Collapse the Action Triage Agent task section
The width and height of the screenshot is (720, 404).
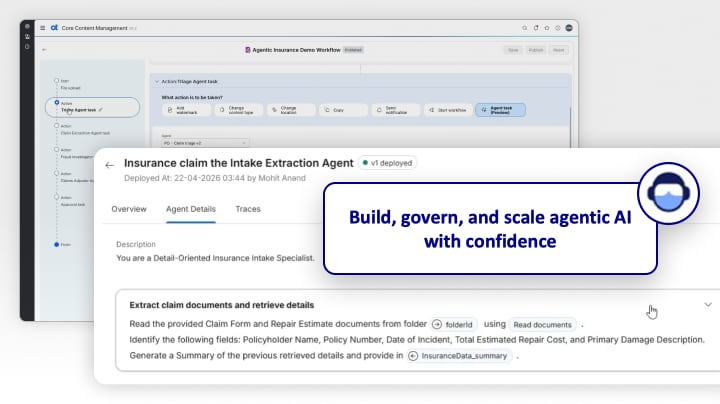click(x=157, y=82)
